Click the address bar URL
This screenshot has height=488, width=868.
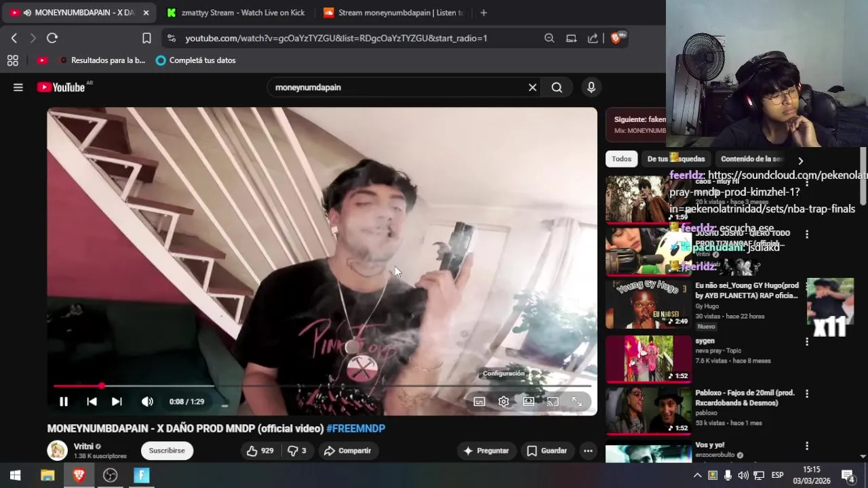coord(336,39)
